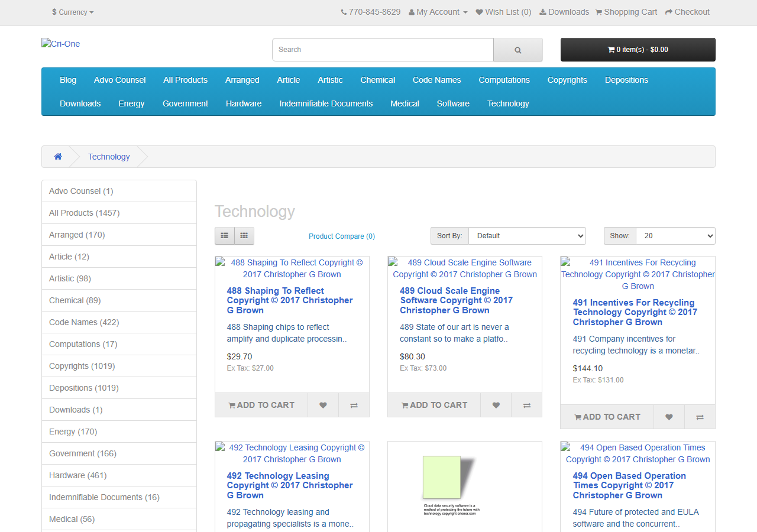Open the Code Names menu item
This screenshot has width=757, height=532.
[x=436, y=80]
